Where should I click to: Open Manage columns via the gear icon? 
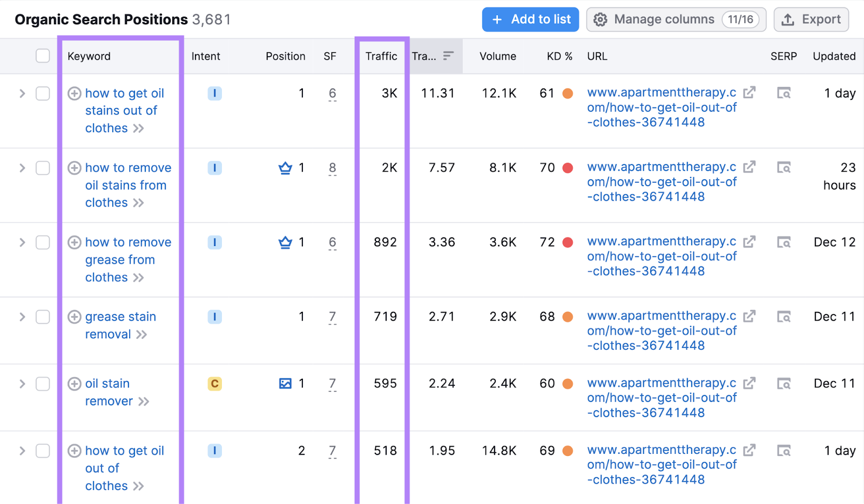(600, 19)
